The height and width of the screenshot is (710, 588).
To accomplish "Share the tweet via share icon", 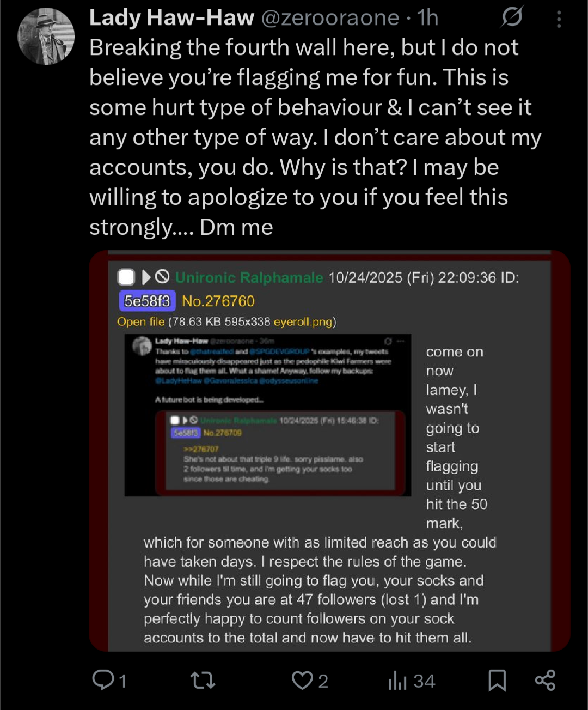I will [x=545, y=680].
